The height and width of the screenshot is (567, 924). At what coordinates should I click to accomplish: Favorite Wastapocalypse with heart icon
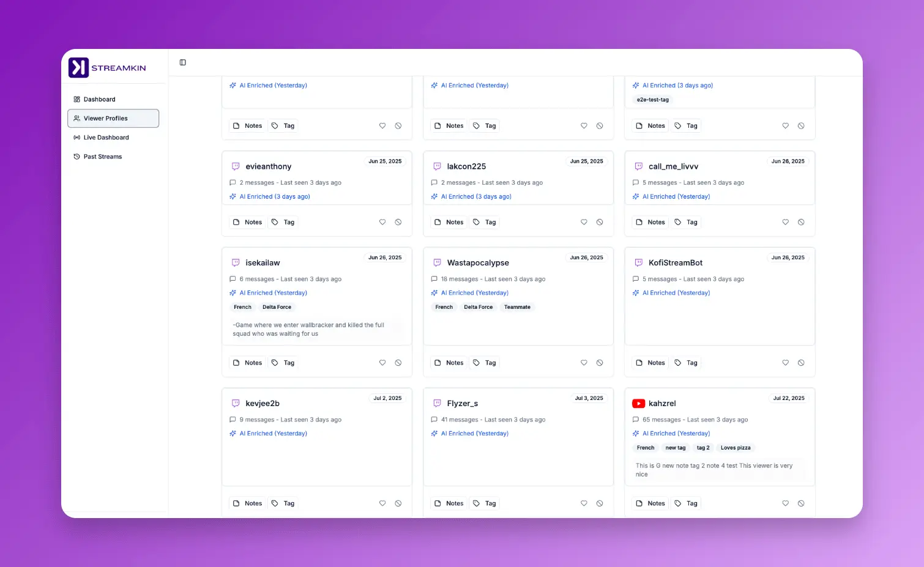tap(584, 363)
